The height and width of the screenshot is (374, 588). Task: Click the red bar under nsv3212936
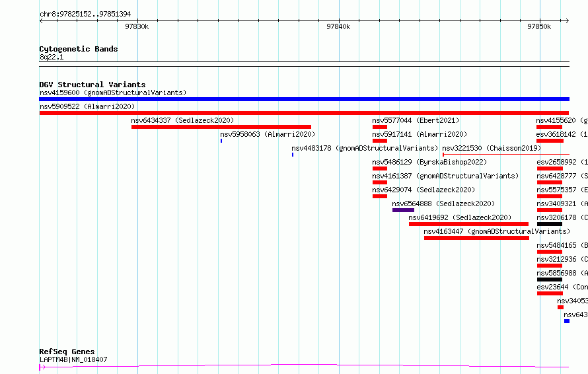[550, 266]
